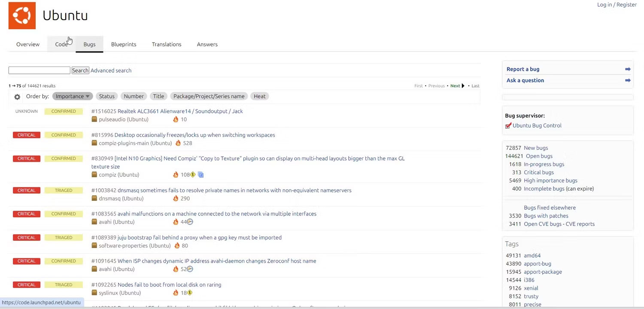Image resolution: width=644 pixels, height=309 pixels.
Task: Click the Report a bug link
Action: [523, 69]
